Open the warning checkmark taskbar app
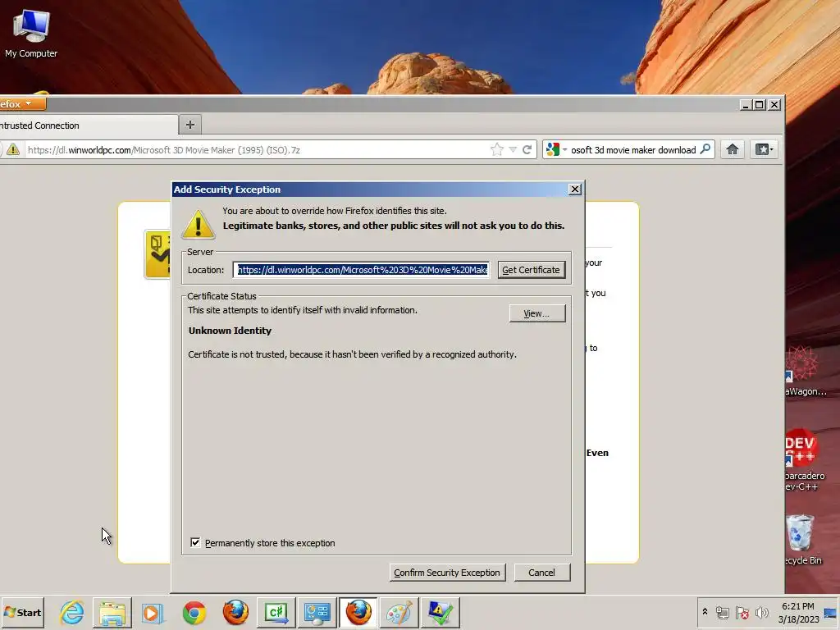This screenshot has height=630, width=840. [x=441, y=612]
